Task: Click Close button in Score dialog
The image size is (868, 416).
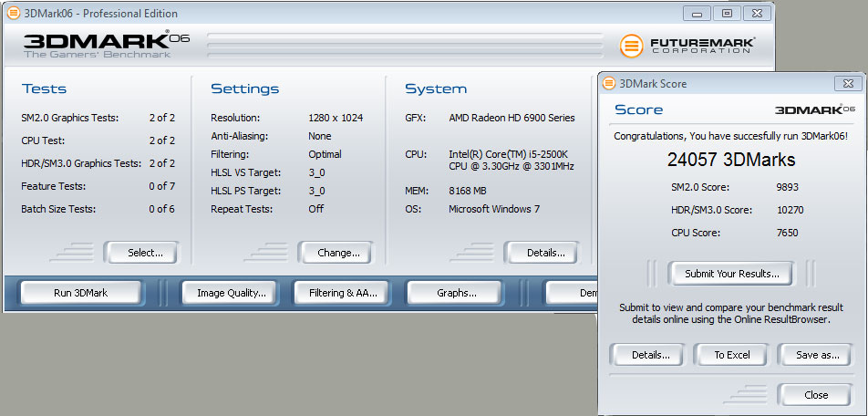Action: [x=816, y=395]
